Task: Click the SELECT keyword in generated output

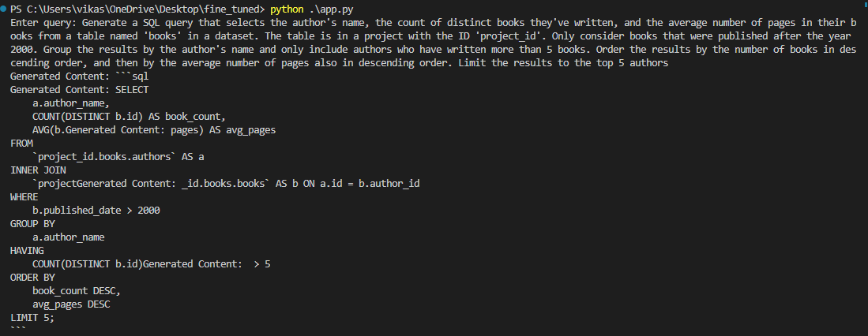Action: (132, 90)
